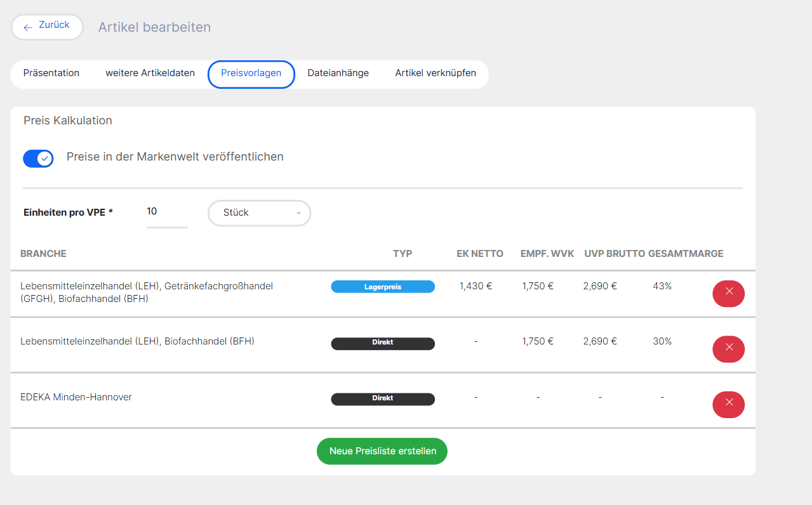Screen dimensions: 812x505
Task: Click the UVP BRUTTO column header
Action: [615, 254]
